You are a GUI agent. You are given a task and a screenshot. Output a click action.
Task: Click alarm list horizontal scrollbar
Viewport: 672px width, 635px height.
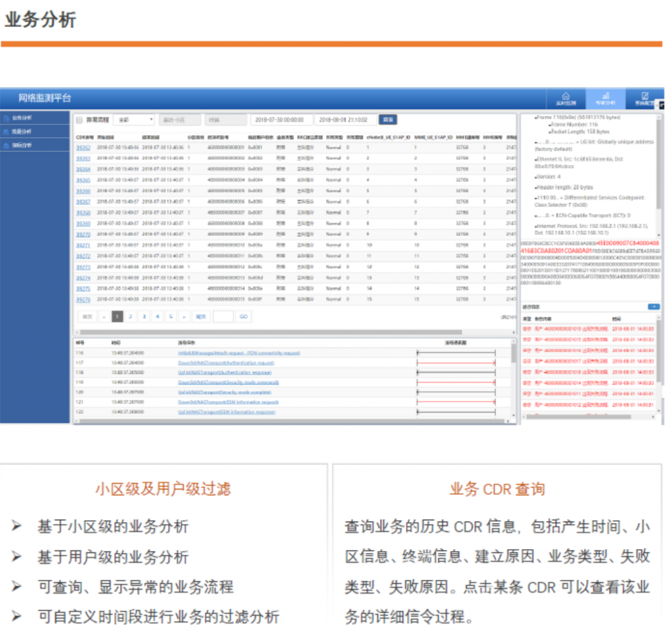(x=579, y=417)
